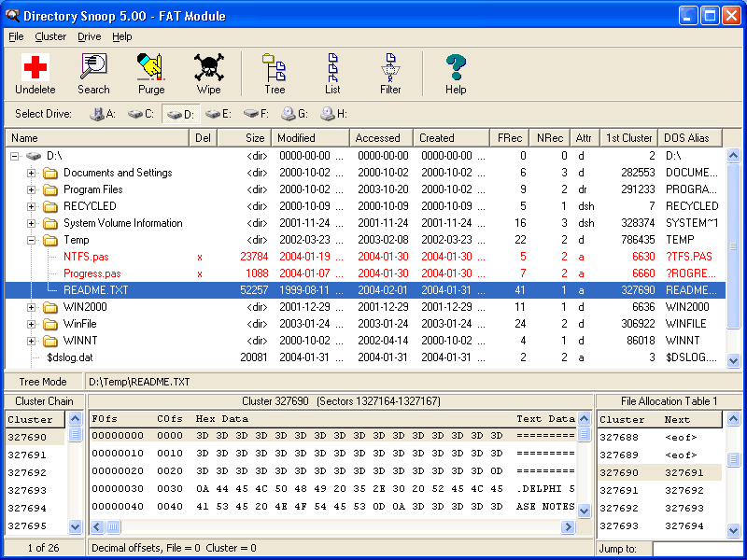Select CD drive G:
747x560 pixels.
click(294, 114)
